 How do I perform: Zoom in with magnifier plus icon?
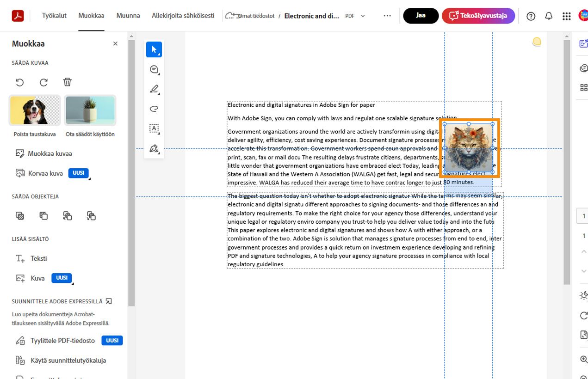pyautogui.click(x=583, y=360)
